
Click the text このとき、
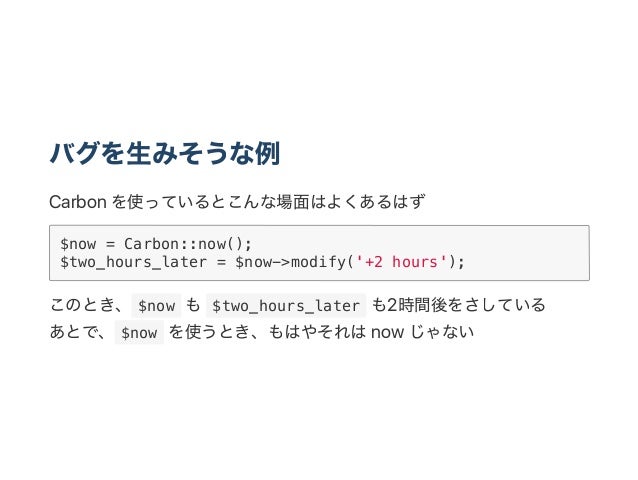87,305
